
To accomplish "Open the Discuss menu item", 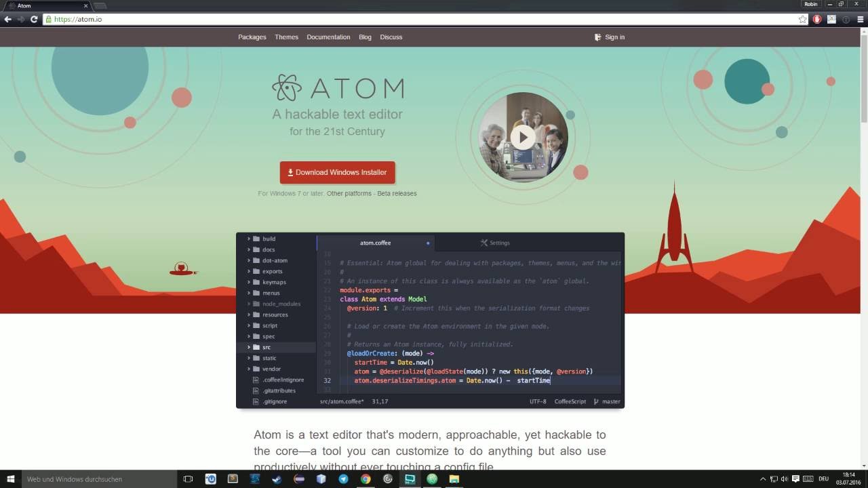I will [x=391, y=37].
